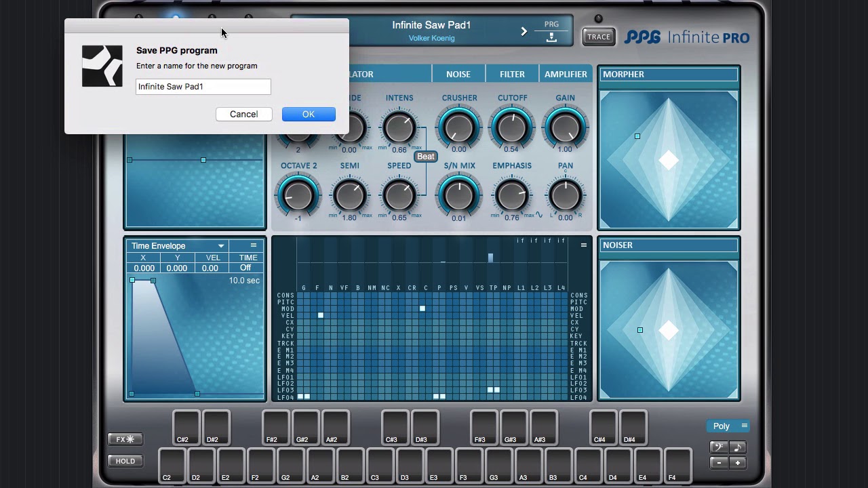Click the X value 0.000 field
868x488 pixels.
[144, 268]
